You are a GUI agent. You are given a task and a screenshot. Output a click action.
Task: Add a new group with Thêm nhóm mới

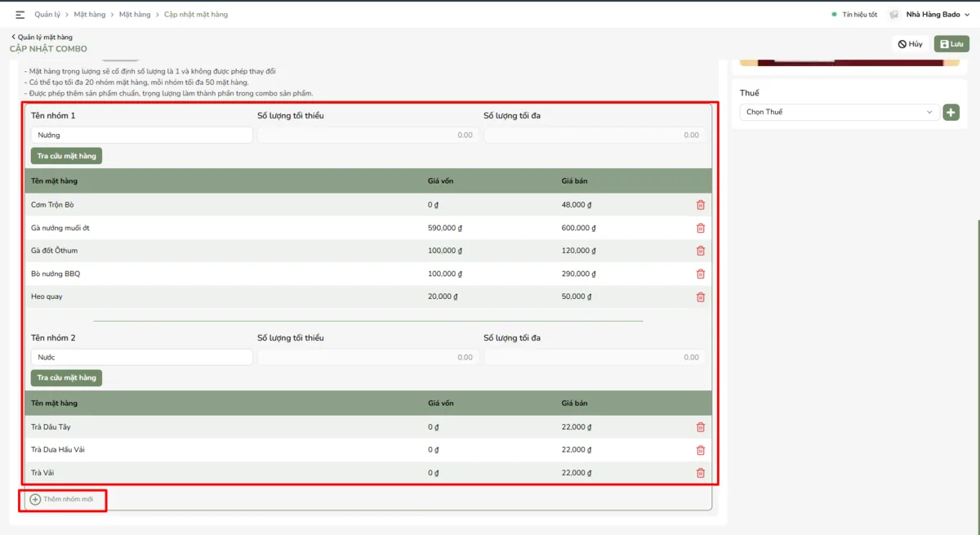click(61, 499)
